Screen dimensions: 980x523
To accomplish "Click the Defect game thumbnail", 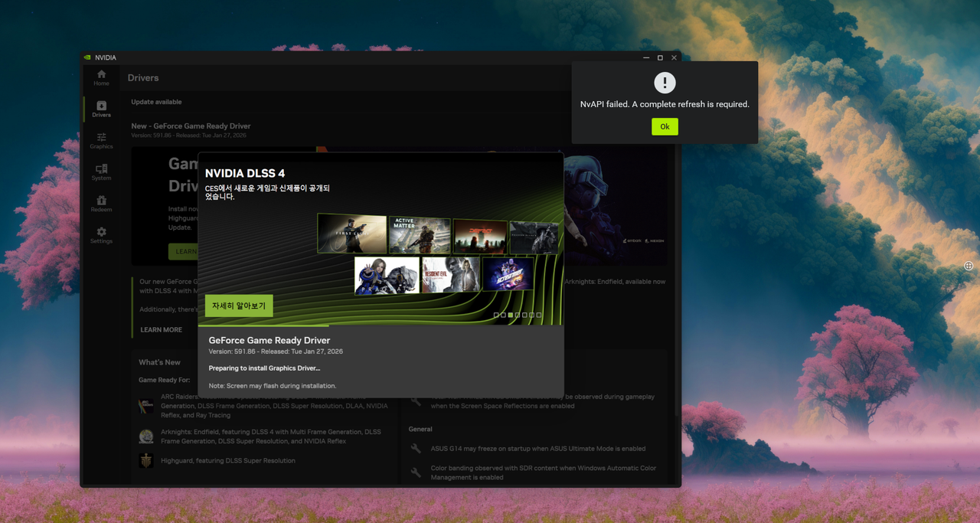I will pyautogui.click(x=480, y=237).
